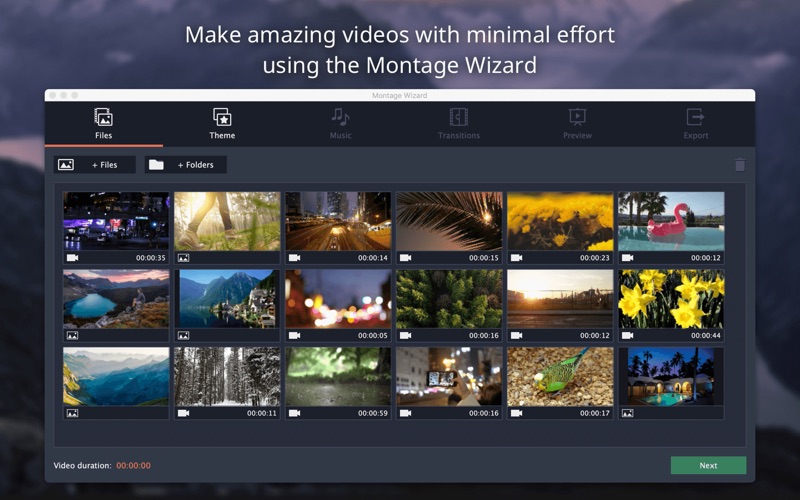This screenshot has height=500, width=800.
Task: Click photo icon under forest walking image
Action: [184, 258]
